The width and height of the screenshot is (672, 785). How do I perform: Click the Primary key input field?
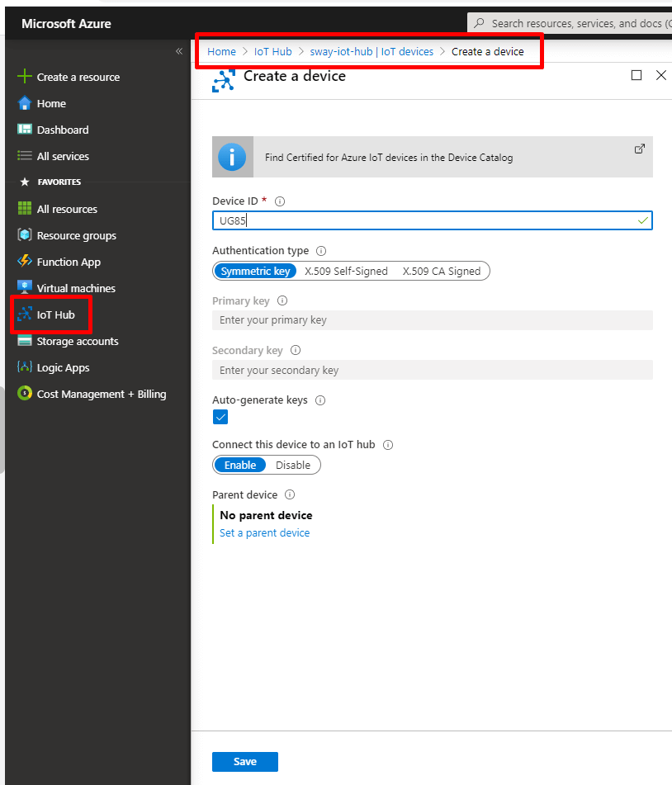(432, 320)
